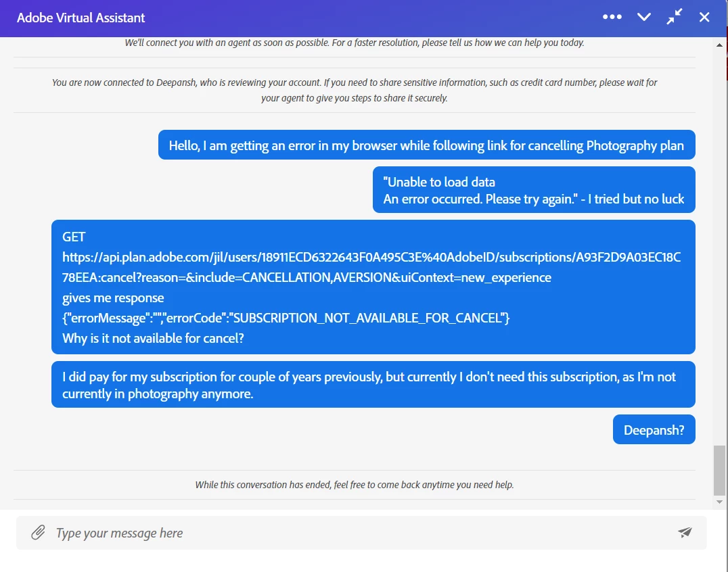
Task: Click the 'Deepansh?' message bubble
Action: pyautogui.click(x=654, y=429)
